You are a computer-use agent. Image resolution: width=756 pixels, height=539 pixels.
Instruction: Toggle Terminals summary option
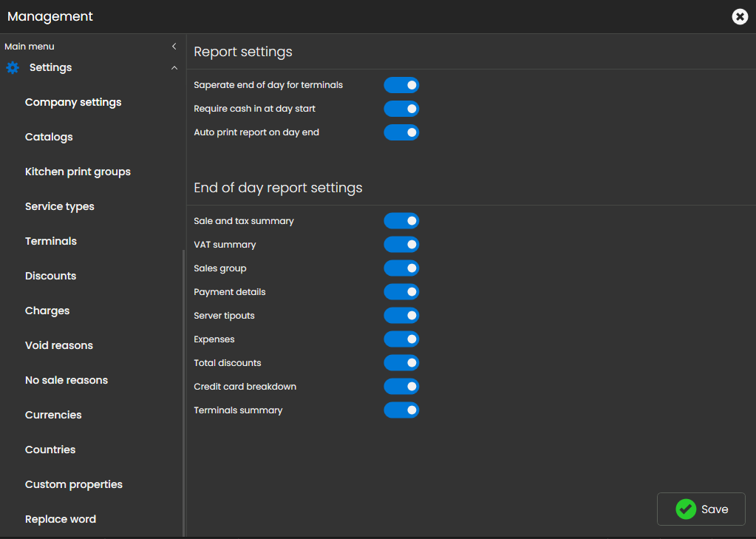[401, 410]
